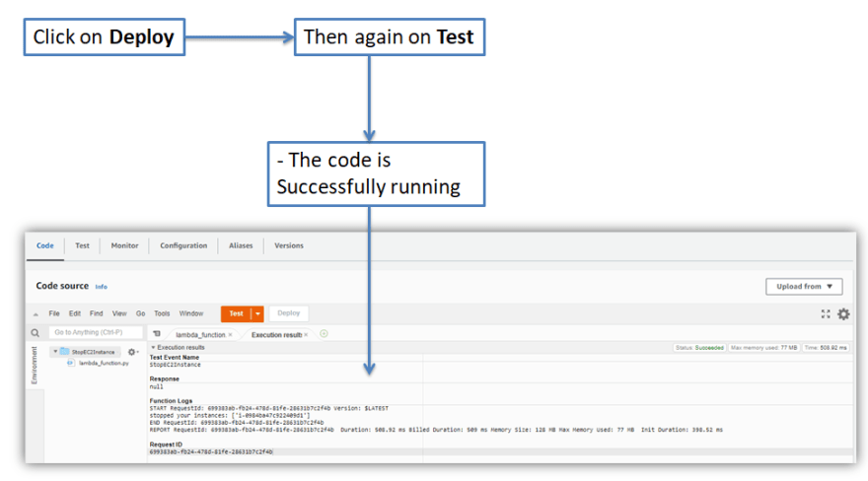Open lambda_function.py in file tree

pyautogui.click(x=104, y=364)
